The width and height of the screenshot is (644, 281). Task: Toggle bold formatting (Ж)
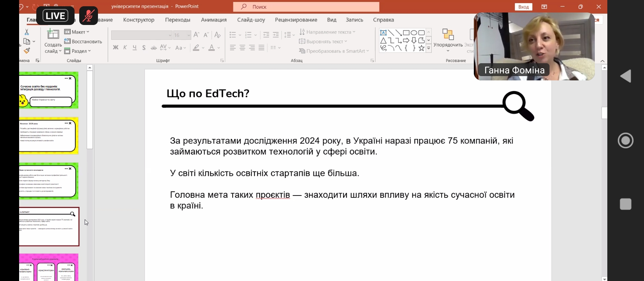pyautogui.click(x=116, y=48)
